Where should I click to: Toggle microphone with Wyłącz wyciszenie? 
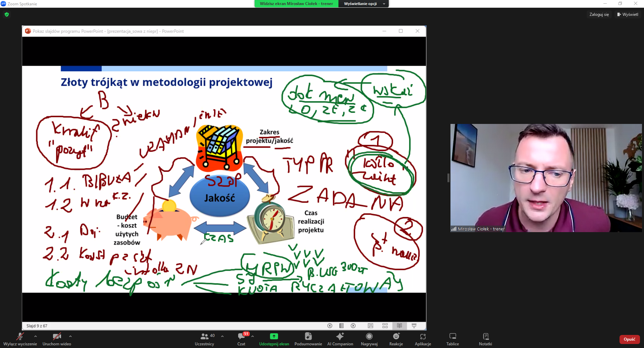coord(20,339)
